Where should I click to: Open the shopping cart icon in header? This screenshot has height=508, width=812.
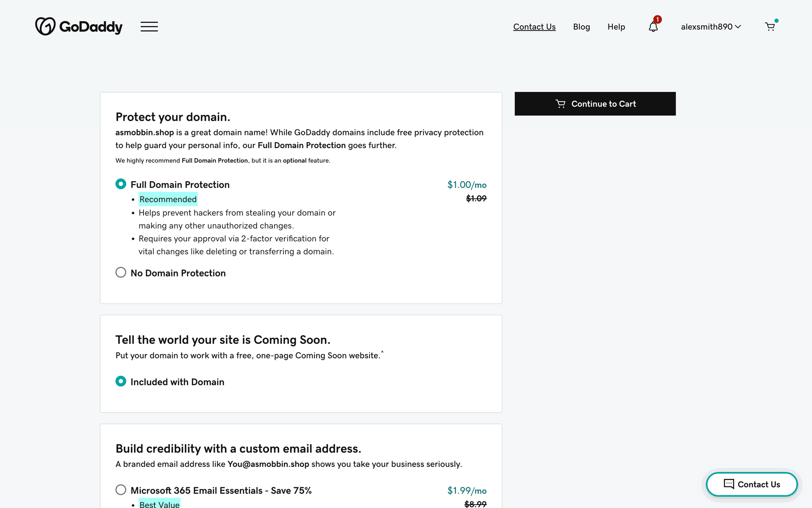point(770,27)
